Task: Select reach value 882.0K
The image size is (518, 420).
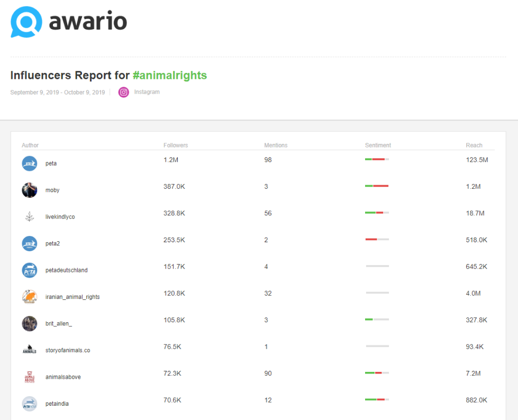Action: click(476, 400)
